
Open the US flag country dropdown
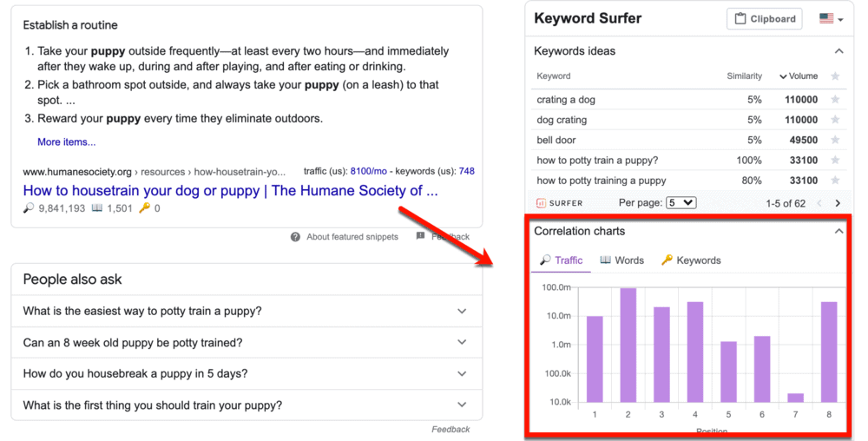831,19
